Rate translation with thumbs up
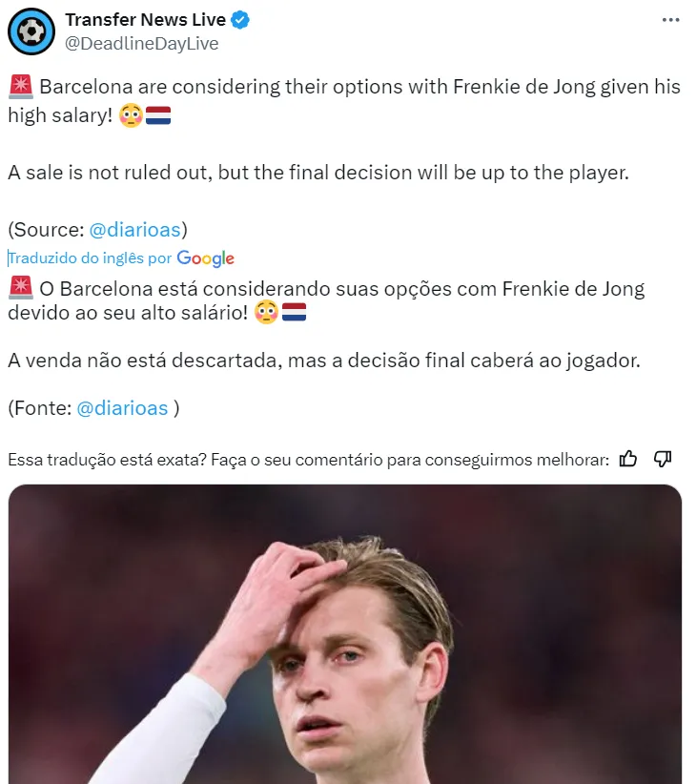 628,459
